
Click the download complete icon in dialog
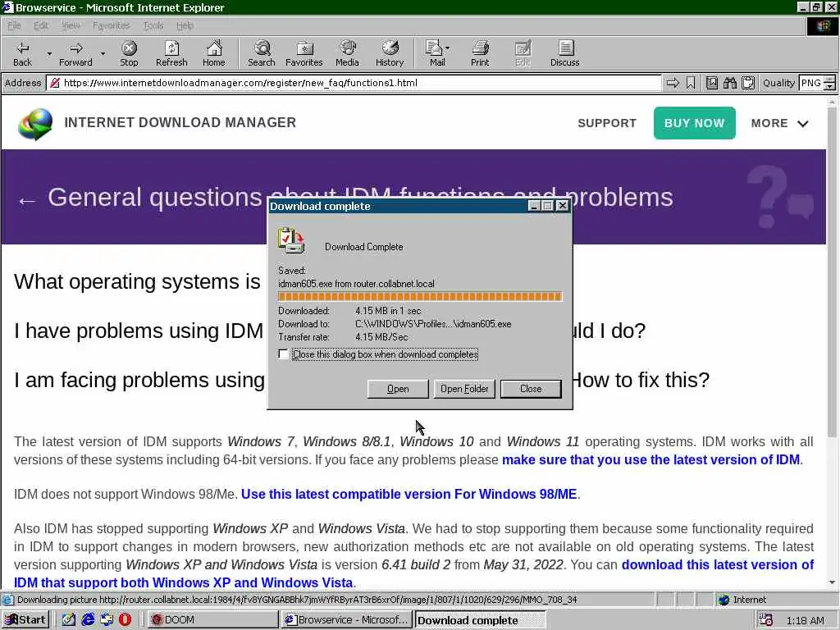291,240
